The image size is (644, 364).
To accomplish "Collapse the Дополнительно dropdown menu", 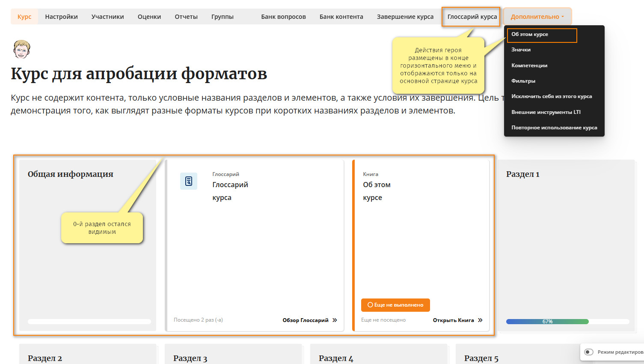I will [x=537, y=17].
